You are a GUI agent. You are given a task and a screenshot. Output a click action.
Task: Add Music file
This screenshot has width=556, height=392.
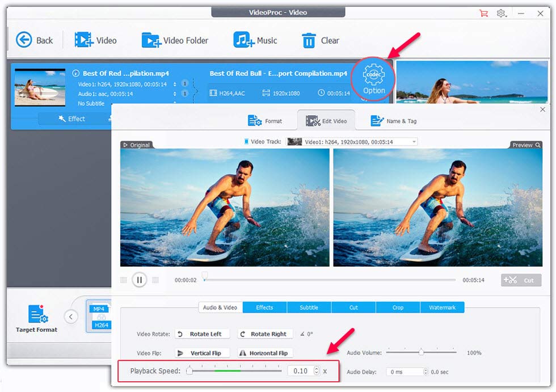coord(255,40)
